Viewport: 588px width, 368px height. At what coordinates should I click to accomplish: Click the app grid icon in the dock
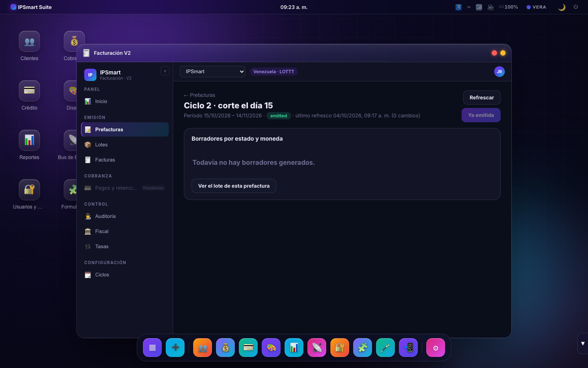152,348
